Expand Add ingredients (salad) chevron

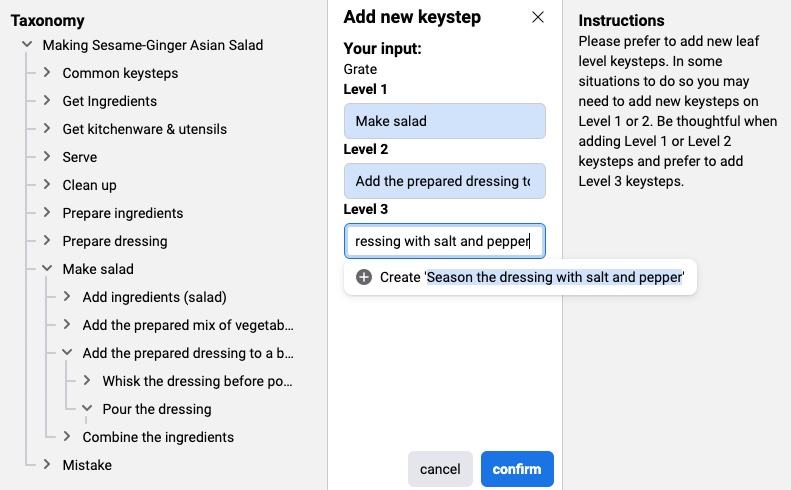[x=67, y=297]
